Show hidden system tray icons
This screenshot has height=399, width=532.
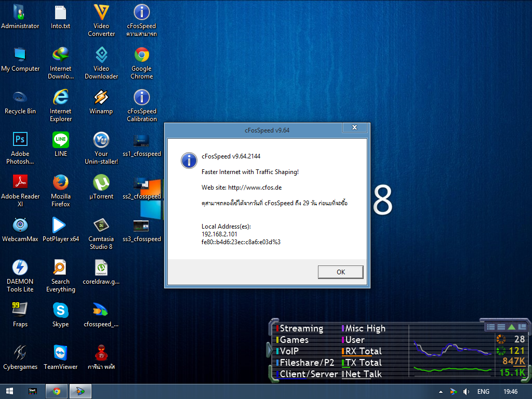click(x=441, y=392)
